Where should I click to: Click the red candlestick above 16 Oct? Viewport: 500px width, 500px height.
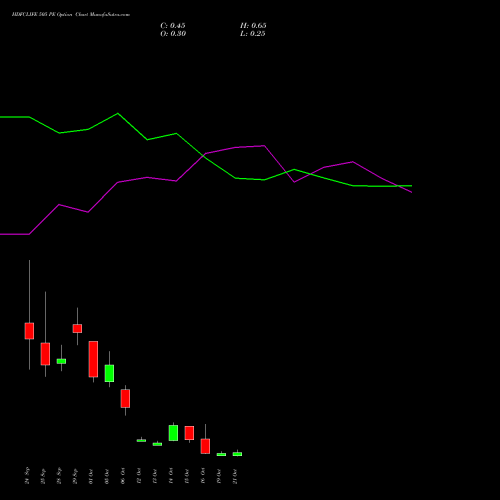(205, 446)
